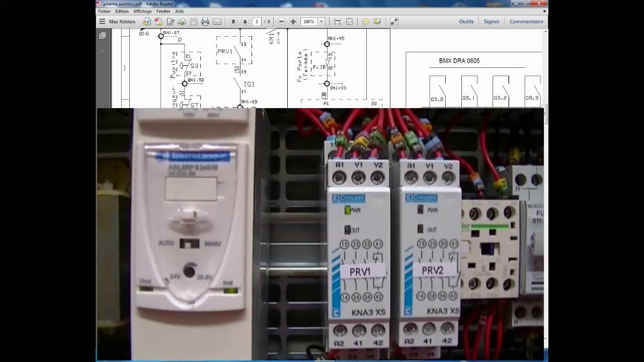Open the Mes fichiers panel label

(122, 22)
